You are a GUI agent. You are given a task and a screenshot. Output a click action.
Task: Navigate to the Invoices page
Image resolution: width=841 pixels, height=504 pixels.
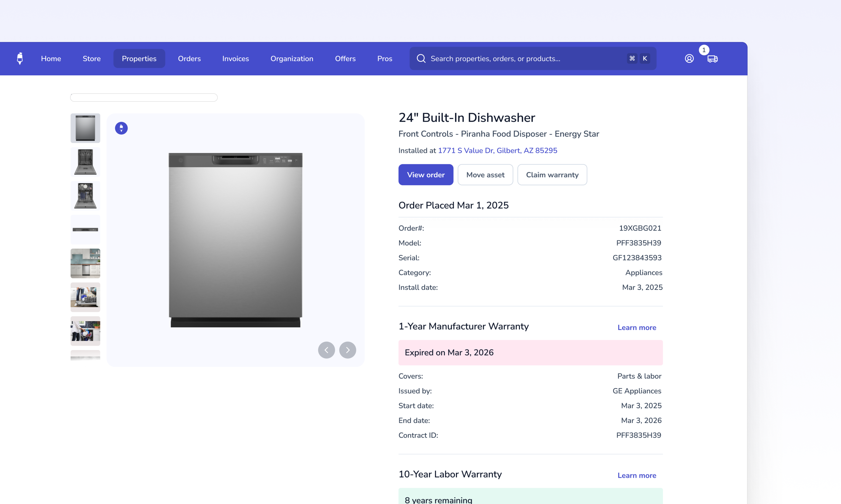click(235, 58)
